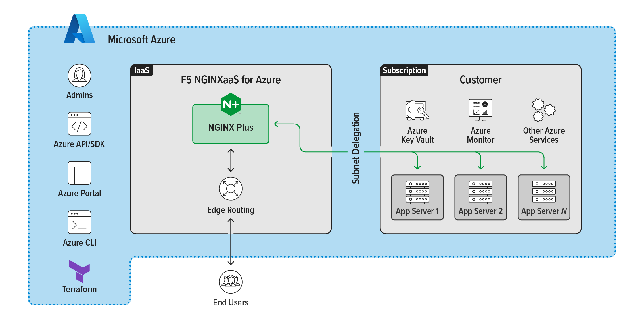Click the 'App Server 1' label text
This screenshot has width=644, height=316.
tap(417, 211)
